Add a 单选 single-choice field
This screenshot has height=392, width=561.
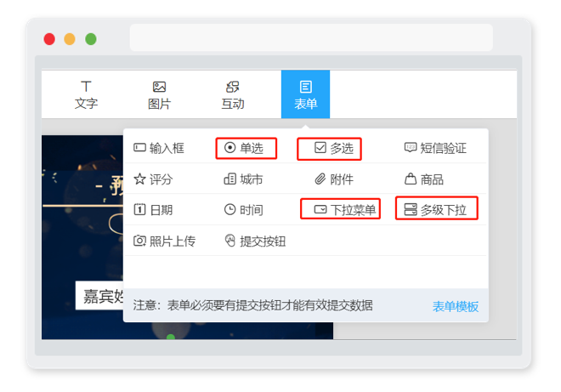[x=244, y=148]
